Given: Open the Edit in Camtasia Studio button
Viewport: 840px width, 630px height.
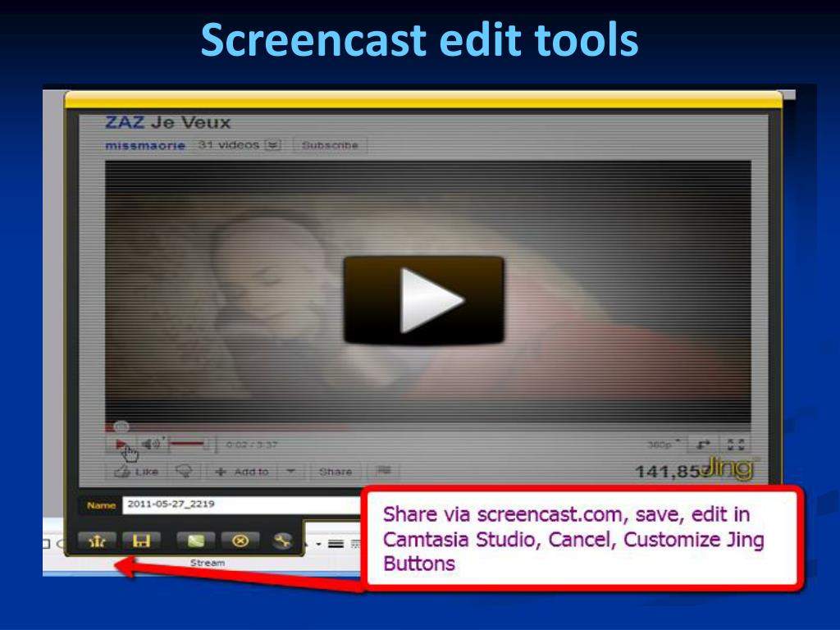Looking at the screenshot, I should (196, 541).
